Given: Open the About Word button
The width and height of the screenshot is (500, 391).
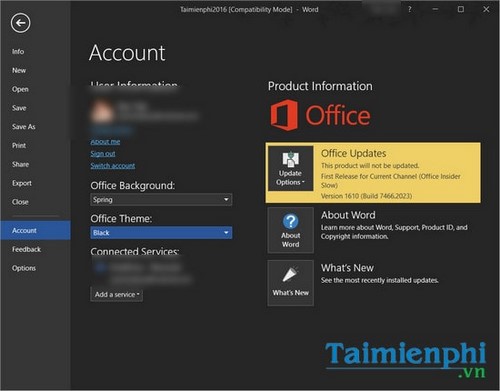Looking at the screenshot, I should pos(290,230).
